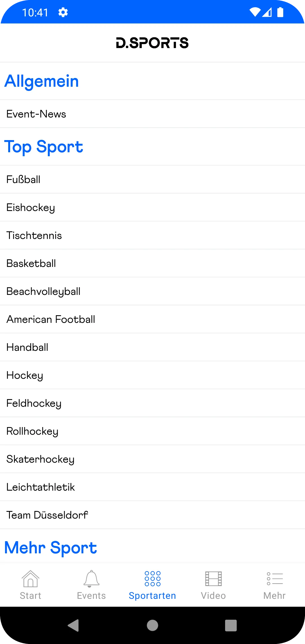The width and height of the screenshot is (305, 644).
Task: Open the Event-News entry
Action: click(x=36, y=114)
